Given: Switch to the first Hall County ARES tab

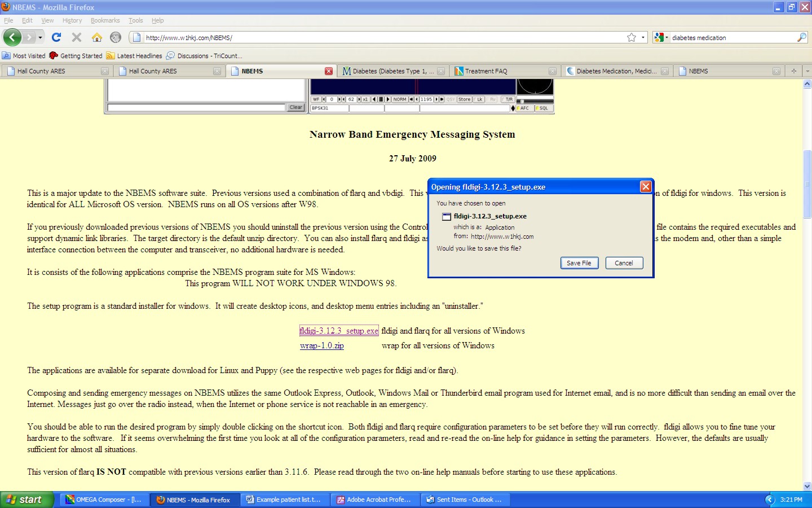Looking at the screenshot, I should [56, 71].
